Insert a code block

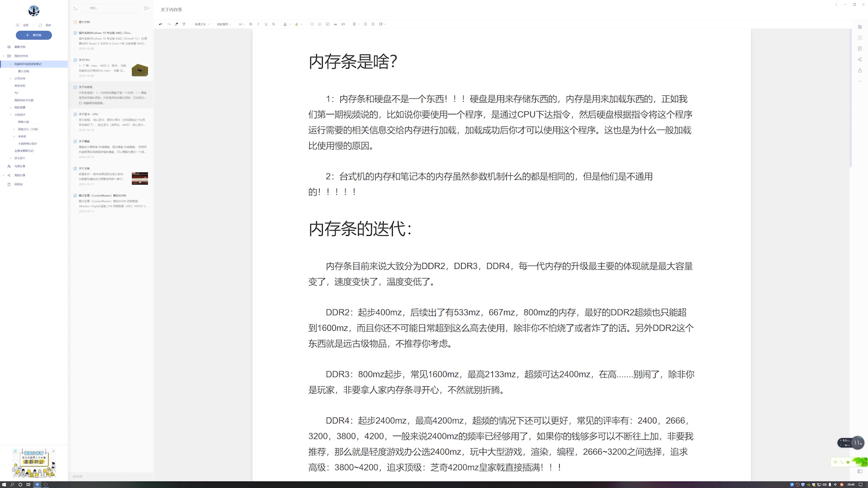pyautogui.click(x=343, y=24)
